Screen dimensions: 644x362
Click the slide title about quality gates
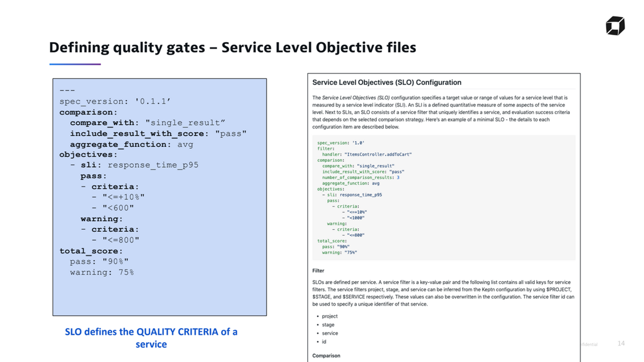[x=232, y=48]
